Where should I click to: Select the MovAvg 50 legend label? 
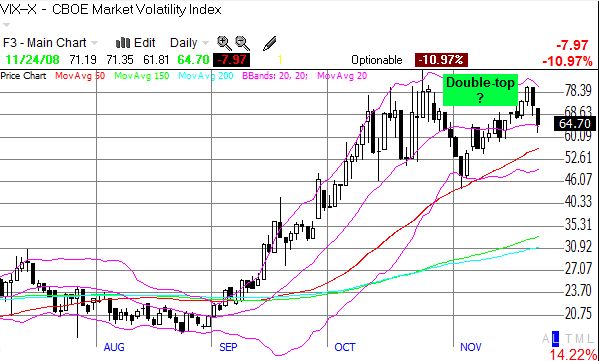tap(80, 76)
